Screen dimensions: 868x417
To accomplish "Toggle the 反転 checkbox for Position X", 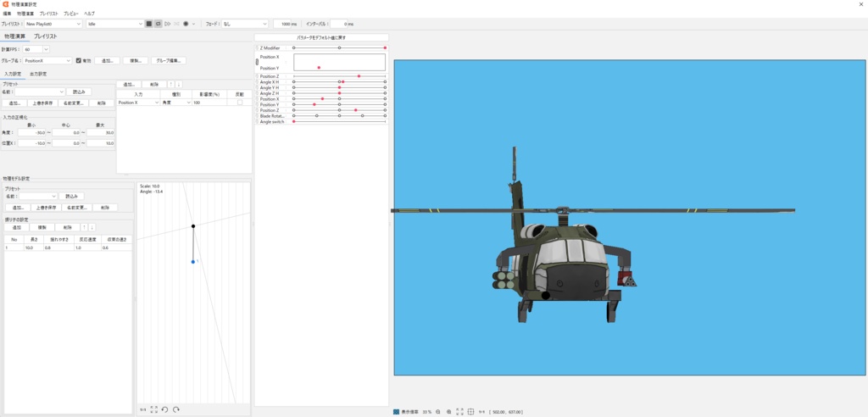I will pos(240,103).
